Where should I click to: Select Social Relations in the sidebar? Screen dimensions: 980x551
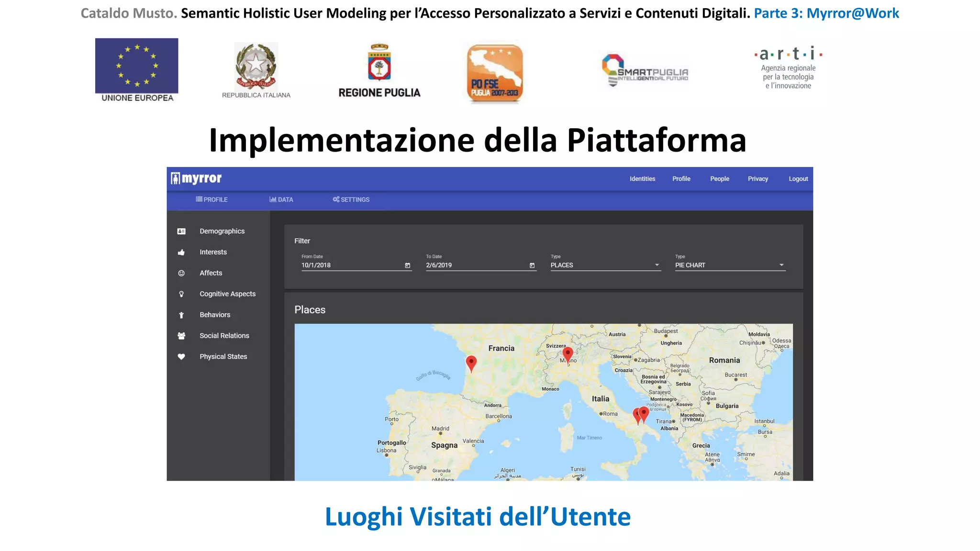224,336
